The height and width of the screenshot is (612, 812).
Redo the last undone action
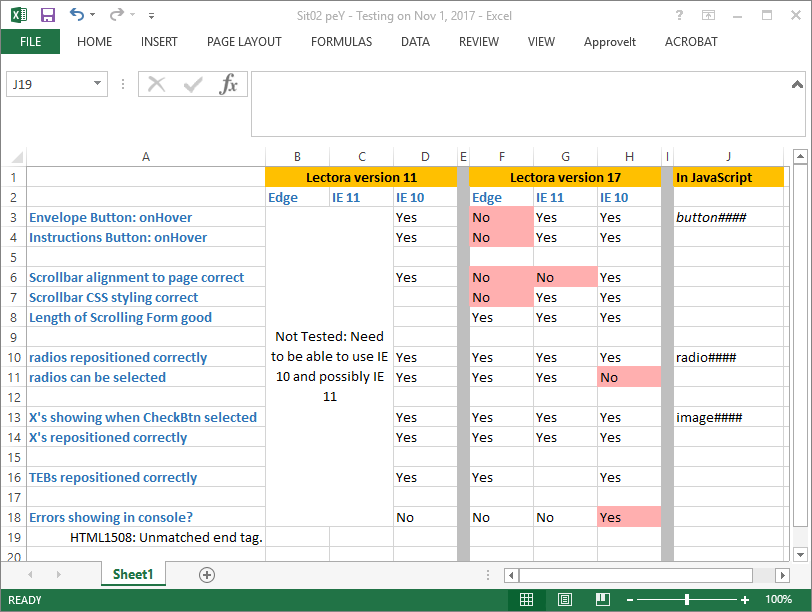[x=117, y=15]
